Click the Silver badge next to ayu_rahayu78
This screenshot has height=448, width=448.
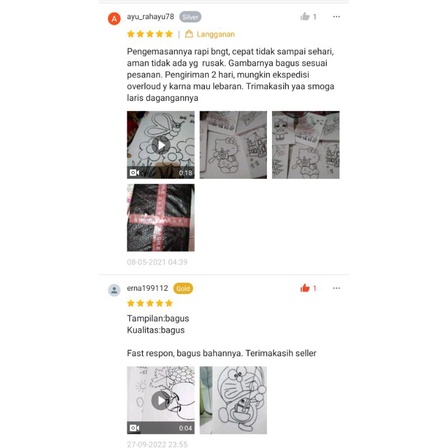click(x=190, y=17)
